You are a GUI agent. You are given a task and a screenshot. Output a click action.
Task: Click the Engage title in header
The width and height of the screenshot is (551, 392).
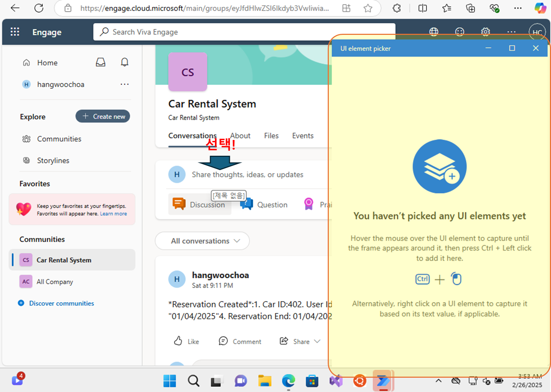click(47, 32)
